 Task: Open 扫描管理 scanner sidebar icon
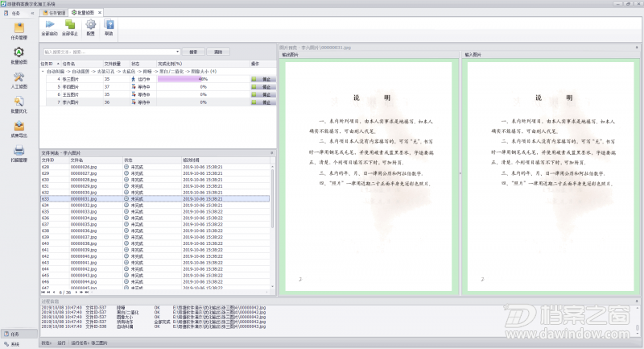19,153
